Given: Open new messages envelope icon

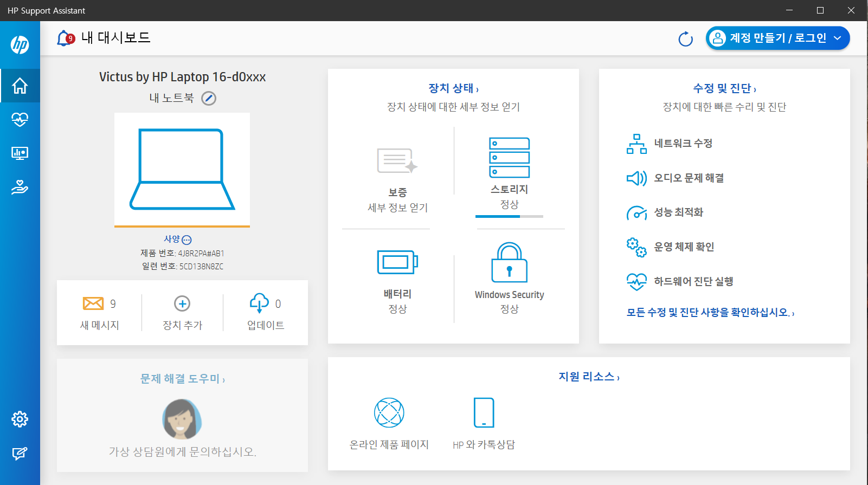Looking at the screenshot, I should 93,303.
